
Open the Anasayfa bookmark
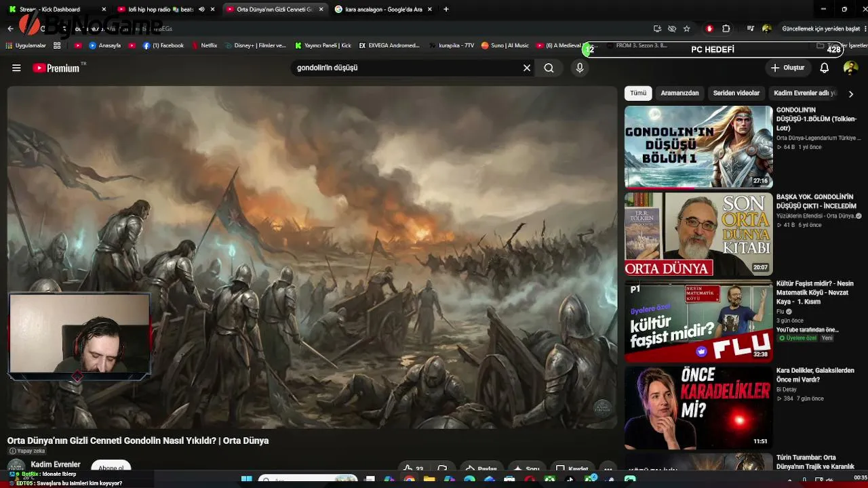pos(104,45)
